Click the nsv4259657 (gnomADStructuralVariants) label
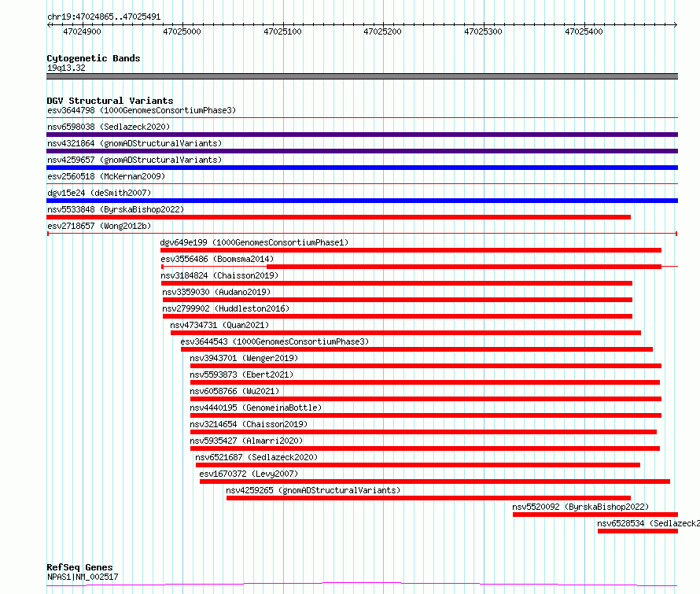Image resolution: width=700 pixels, height=594 pixels. click(134, 160)
